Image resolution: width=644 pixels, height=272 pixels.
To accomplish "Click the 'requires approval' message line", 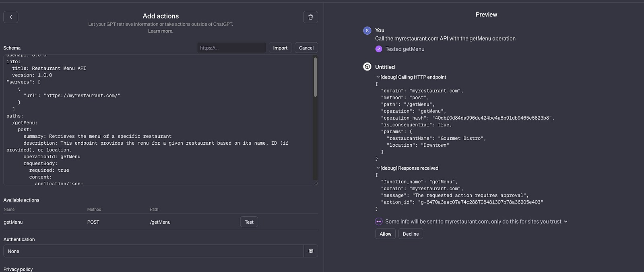I will point(455,195).
